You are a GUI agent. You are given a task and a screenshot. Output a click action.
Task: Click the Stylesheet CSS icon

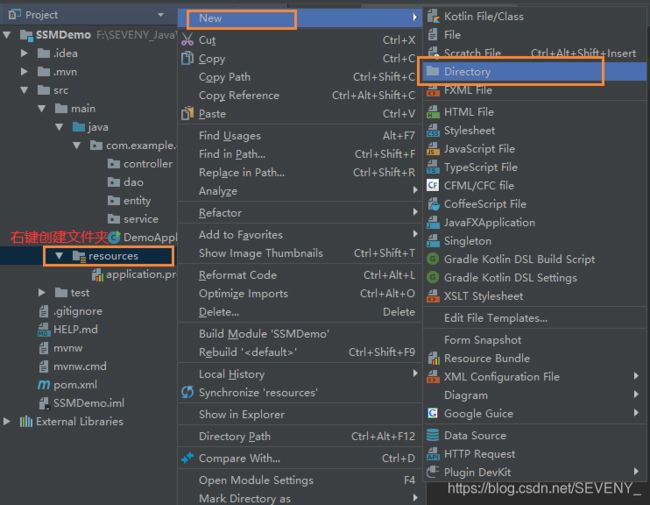[433, 131]
